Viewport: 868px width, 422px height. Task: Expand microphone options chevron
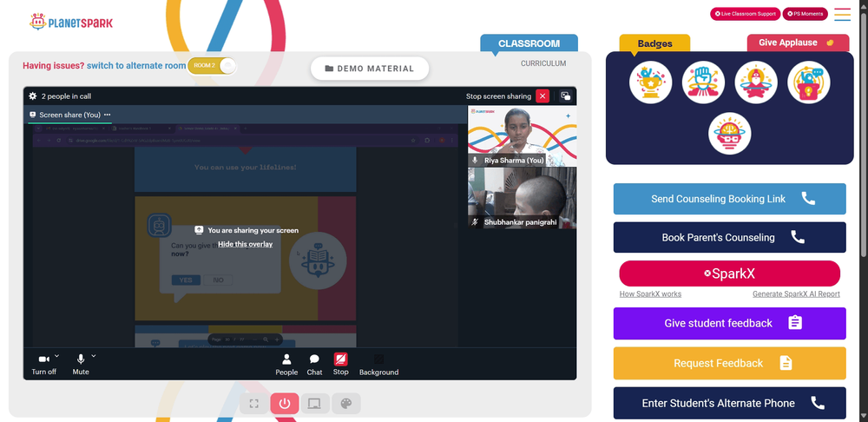(x=94, y=356)
